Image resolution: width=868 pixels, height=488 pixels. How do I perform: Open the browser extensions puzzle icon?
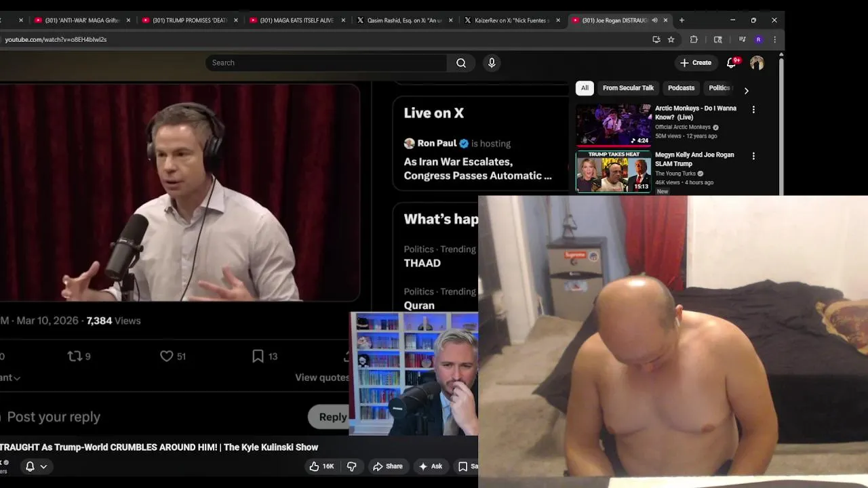pos(694,39)
